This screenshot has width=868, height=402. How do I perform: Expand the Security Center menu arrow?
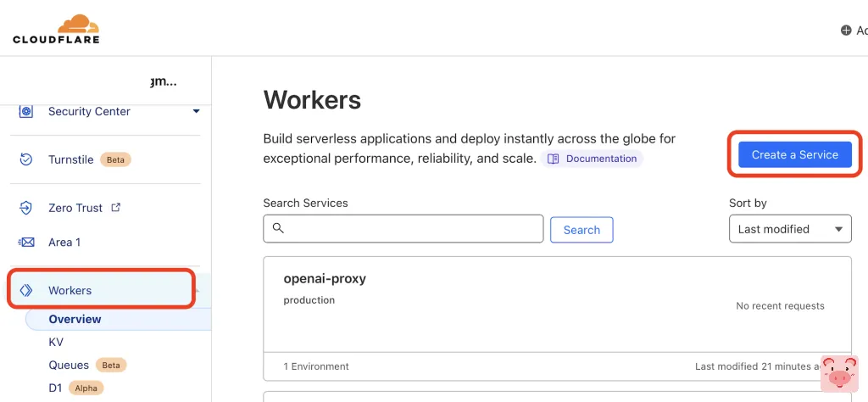click(x=196, y=111)
